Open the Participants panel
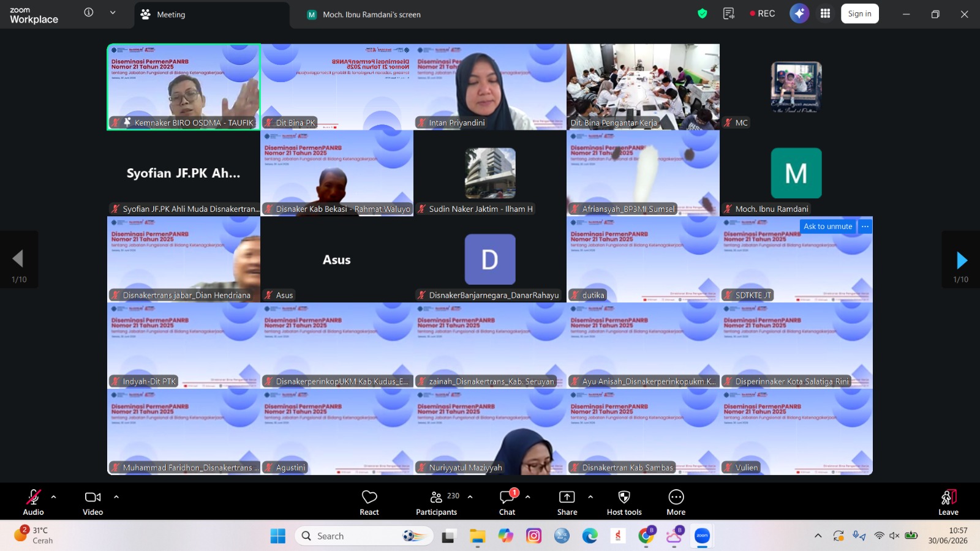This screenshot has width=980, height=551. point(436,502)
